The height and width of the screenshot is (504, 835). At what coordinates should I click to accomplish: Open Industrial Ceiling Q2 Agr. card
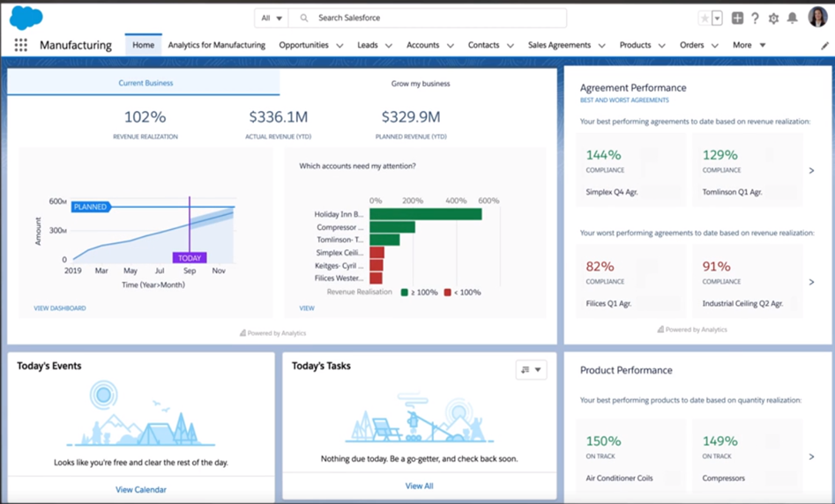(747, 282)
